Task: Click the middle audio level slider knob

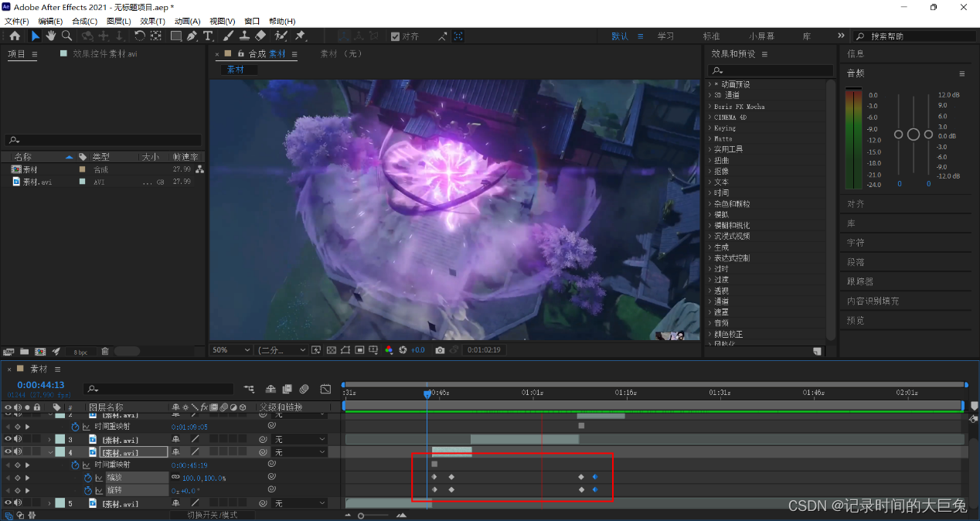Action: click(914, 135)
